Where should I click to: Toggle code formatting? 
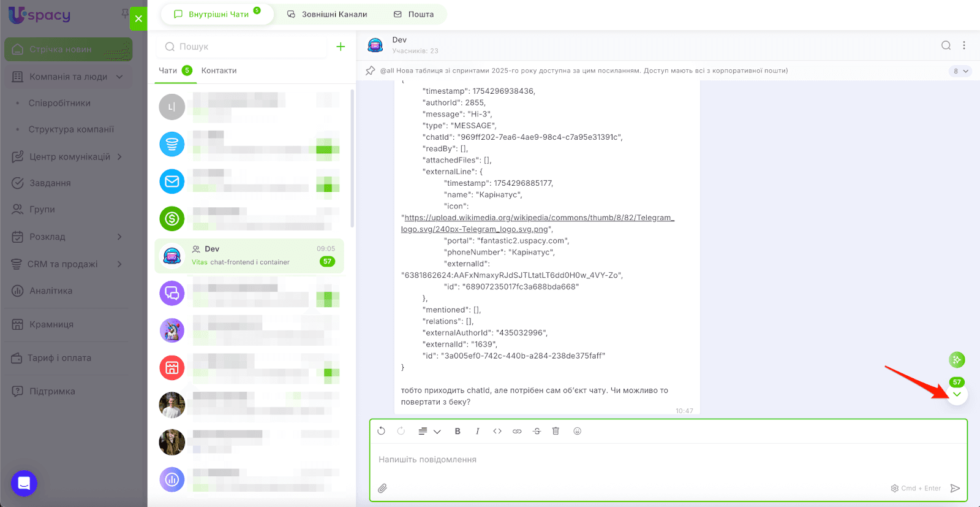click(497, 431)
